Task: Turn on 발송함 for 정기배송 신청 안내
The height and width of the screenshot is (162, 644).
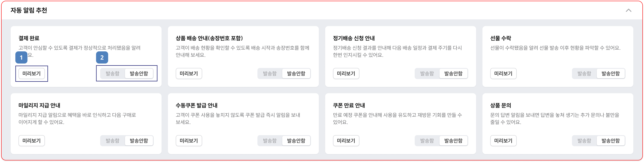Action: (x=427, y=73)
